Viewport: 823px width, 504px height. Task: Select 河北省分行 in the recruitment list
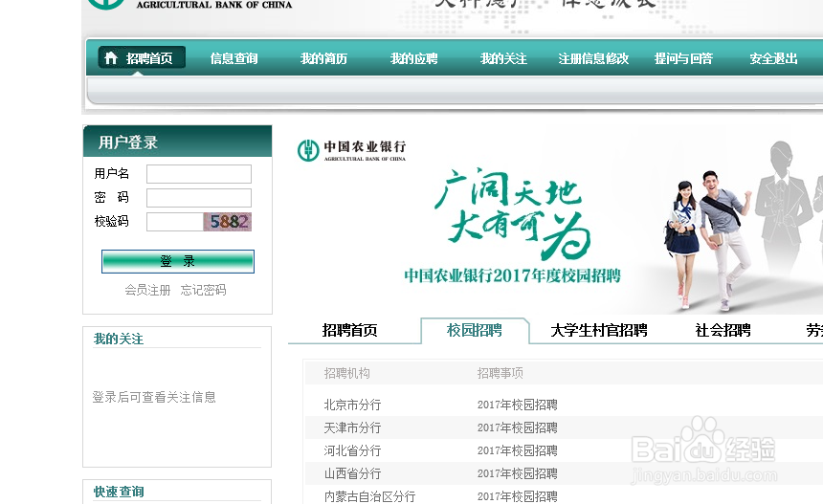click(x=353, y=451)
